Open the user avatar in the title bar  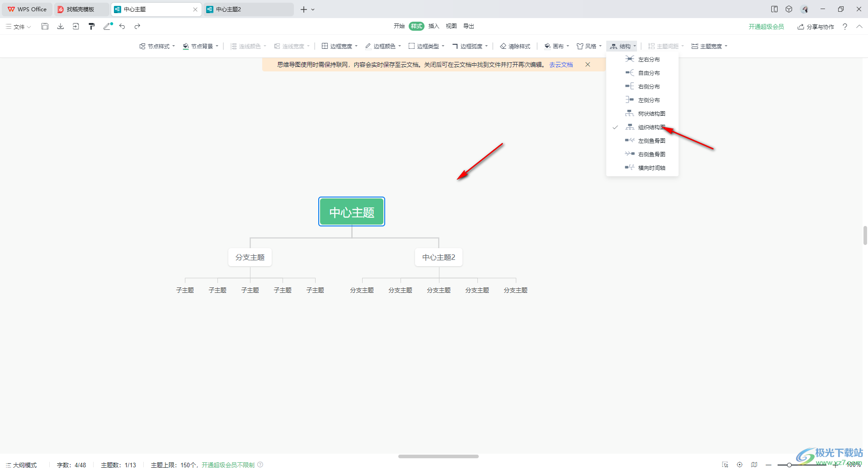pos(805,9)
